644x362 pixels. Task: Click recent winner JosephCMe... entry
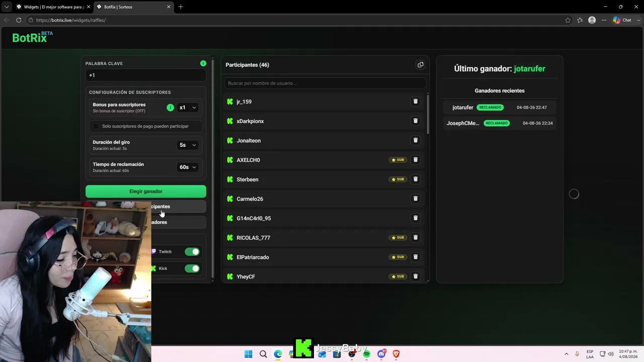463,123
